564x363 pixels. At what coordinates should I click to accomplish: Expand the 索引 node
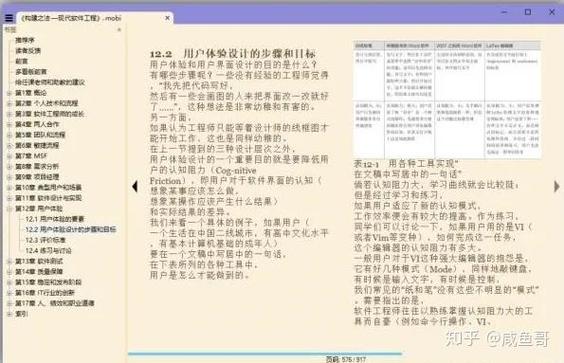click(x=9, y=314)
